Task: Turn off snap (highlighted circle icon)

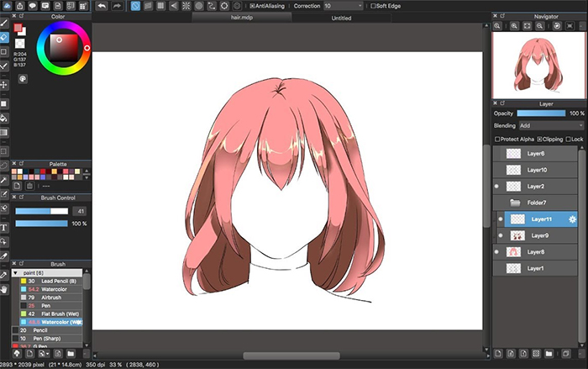Action: point(135,6)
